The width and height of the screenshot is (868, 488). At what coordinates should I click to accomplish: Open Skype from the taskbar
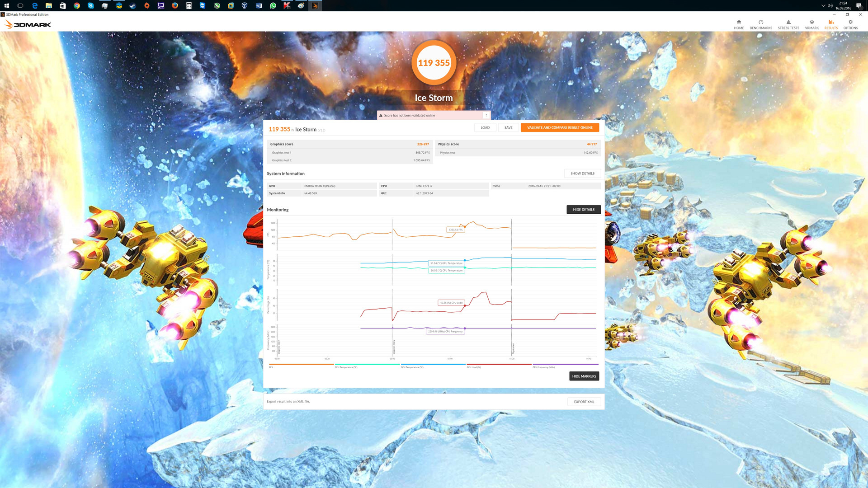[x=91, y=5]
